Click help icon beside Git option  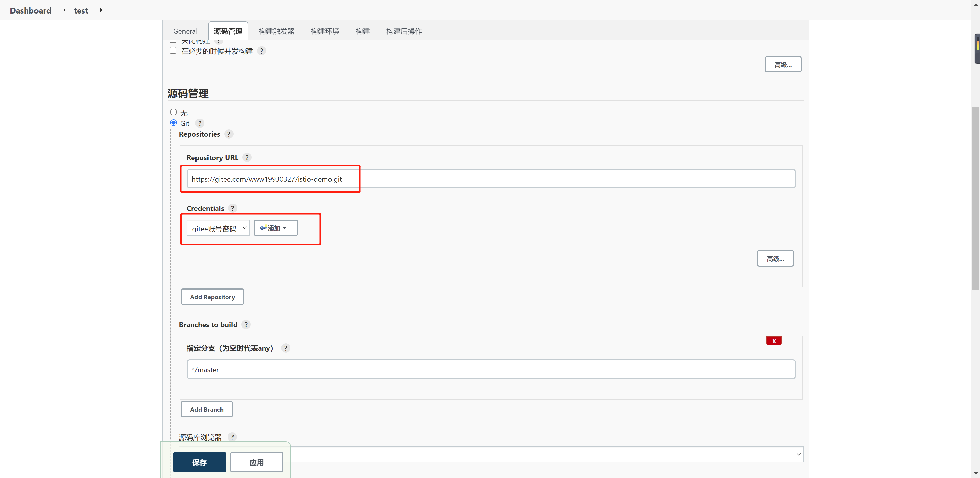[x=200, y=123]
